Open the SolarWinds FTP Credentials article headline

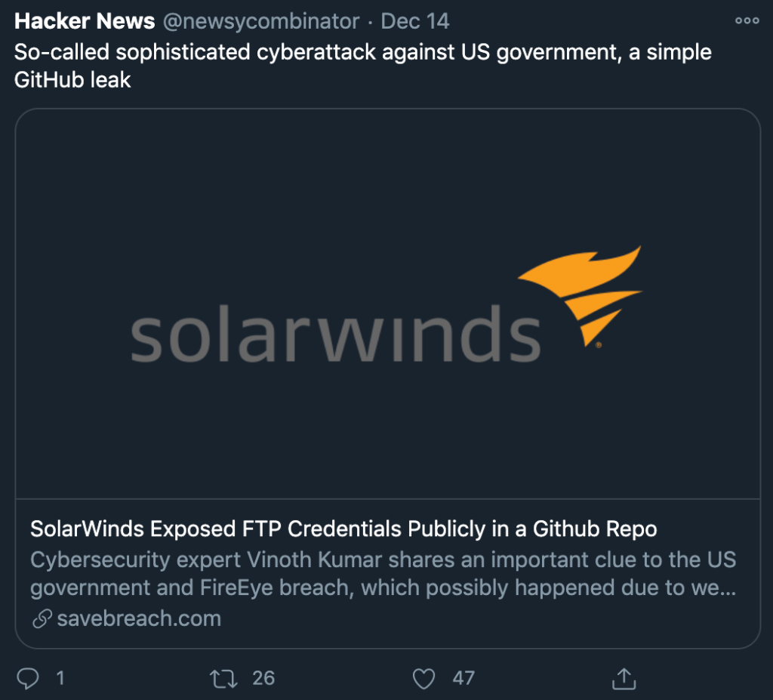coord(342,529)
